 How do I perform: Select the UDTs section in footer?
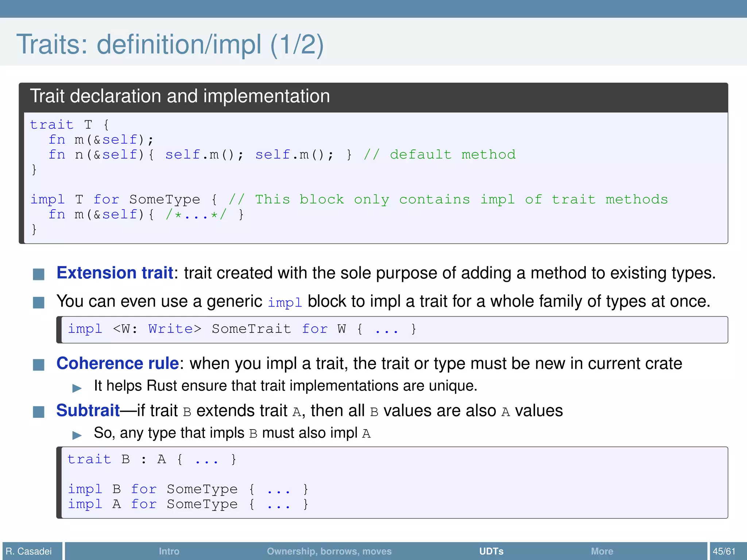coord(491,551)
